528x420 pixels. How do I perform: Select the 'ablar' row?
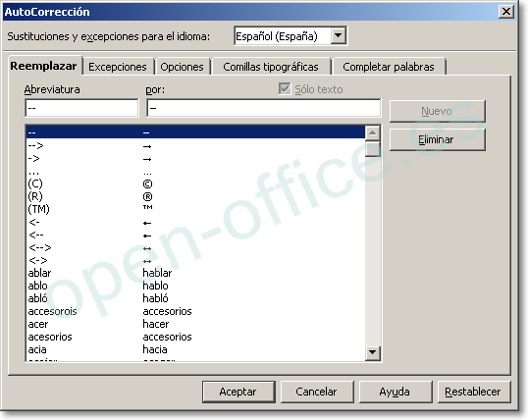(x=195, y=273)
